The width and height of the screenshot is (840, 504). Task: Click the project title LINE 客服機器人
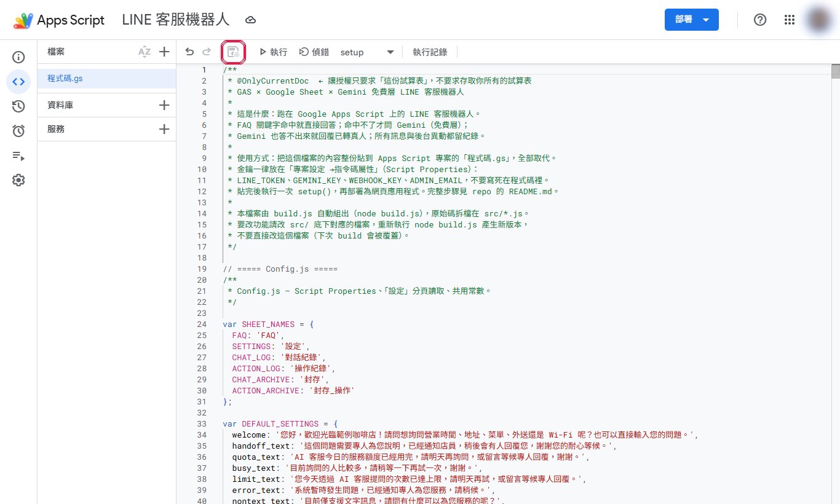point(176,20)
